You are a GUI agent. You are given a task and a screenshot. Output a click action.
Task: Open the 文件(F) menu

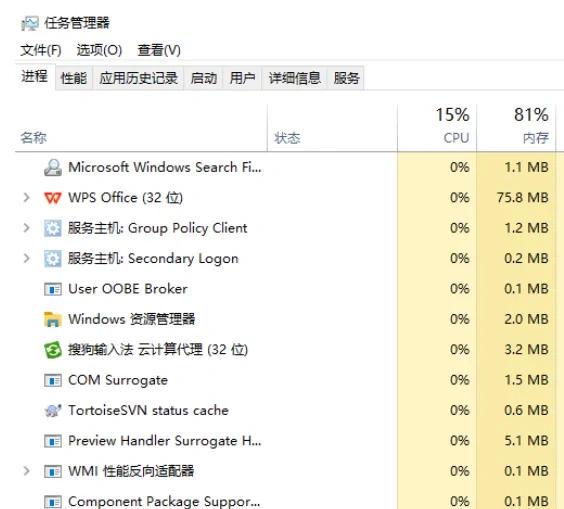coord(41,50)
